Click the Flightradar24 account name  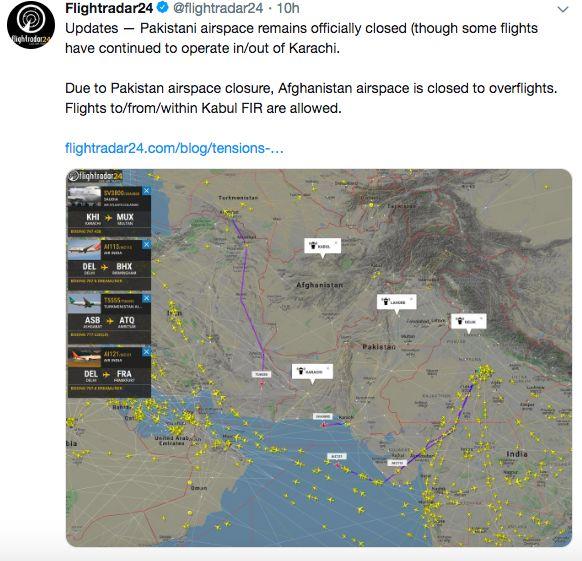click(x=109, y=8)
